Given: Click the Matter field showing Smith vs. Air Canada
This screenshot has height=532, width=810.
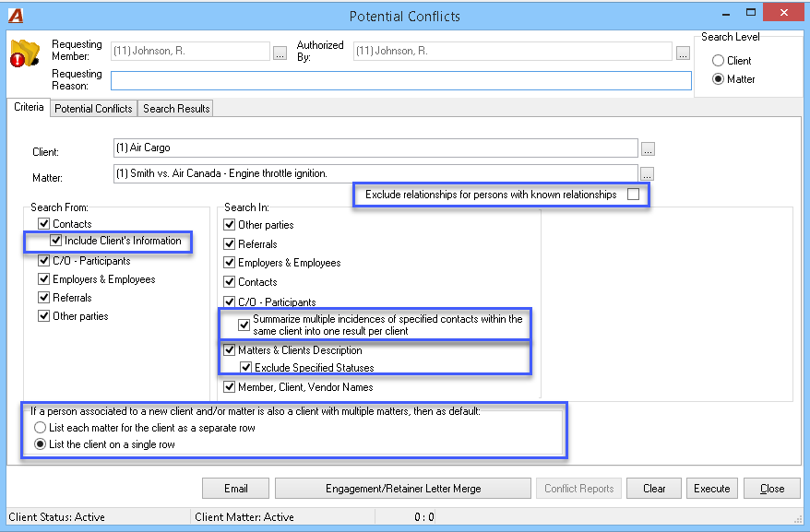Looking at the screenshot, I should coord(375,173).
